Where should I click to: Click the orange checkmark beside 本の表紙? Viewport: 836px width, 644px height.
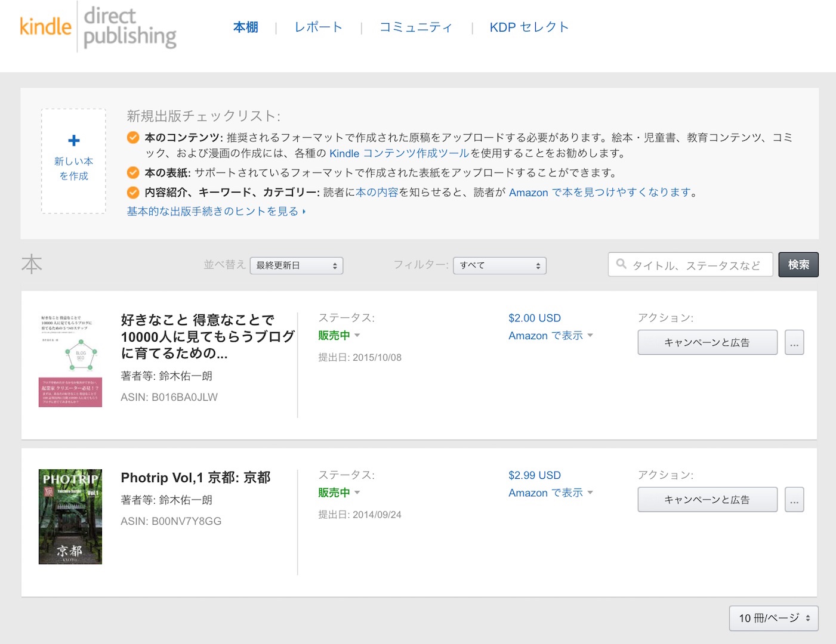pyautogui.click(x=133, y=173)
